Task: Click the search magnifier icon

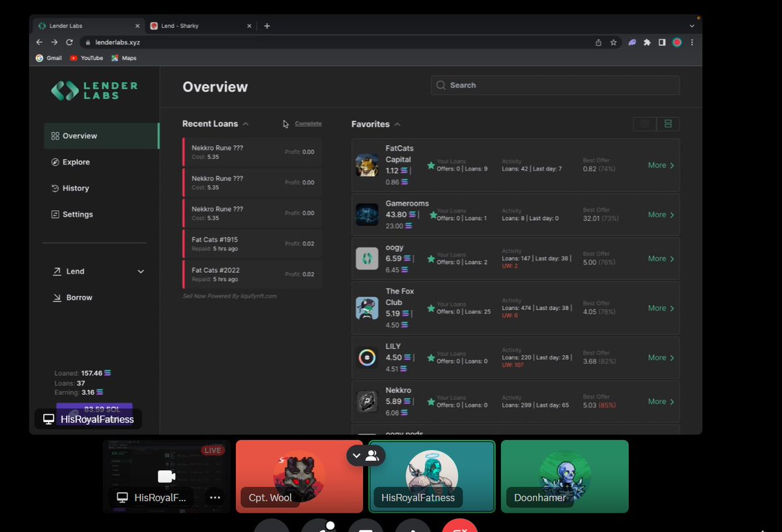Action: coord(441,85)
